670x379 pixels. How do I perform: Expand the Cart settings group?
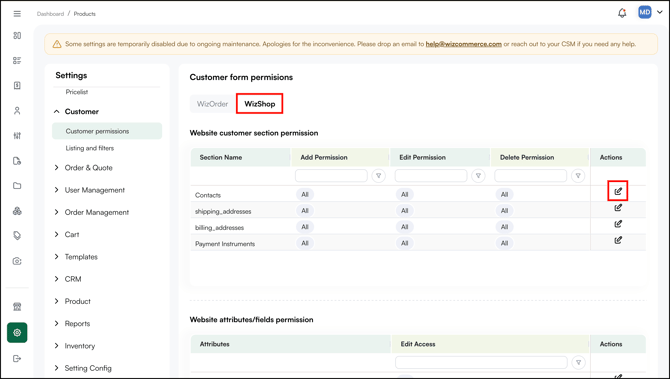pyautogui.click(x=56, y=235)
